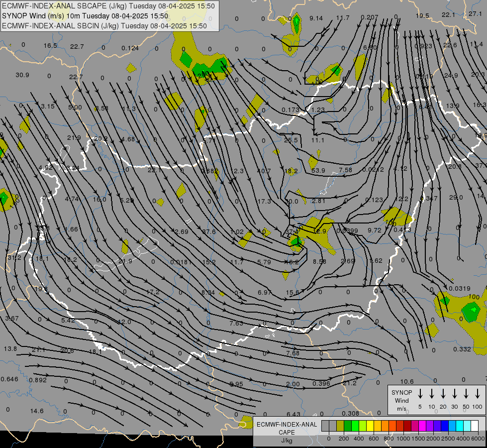
Task: Click the SBCAPE header line at top
Action: 108,6
